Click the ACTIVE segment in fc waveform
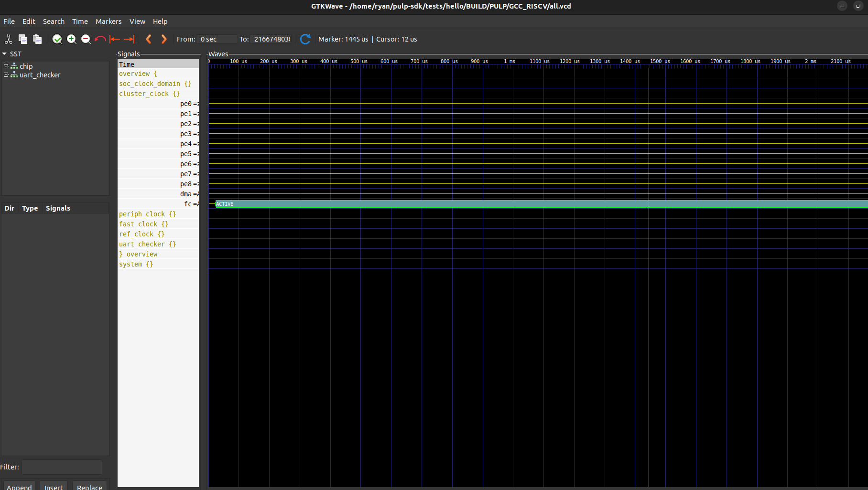This screenshot has height=490, width=868. coord(542,204)
